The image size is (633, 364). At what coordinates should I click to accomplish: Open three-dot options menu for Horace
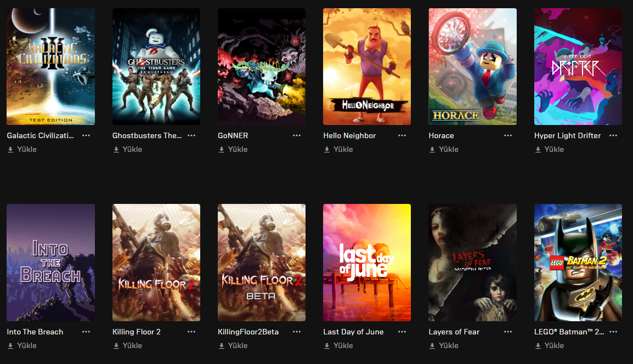tap(508, 135)
